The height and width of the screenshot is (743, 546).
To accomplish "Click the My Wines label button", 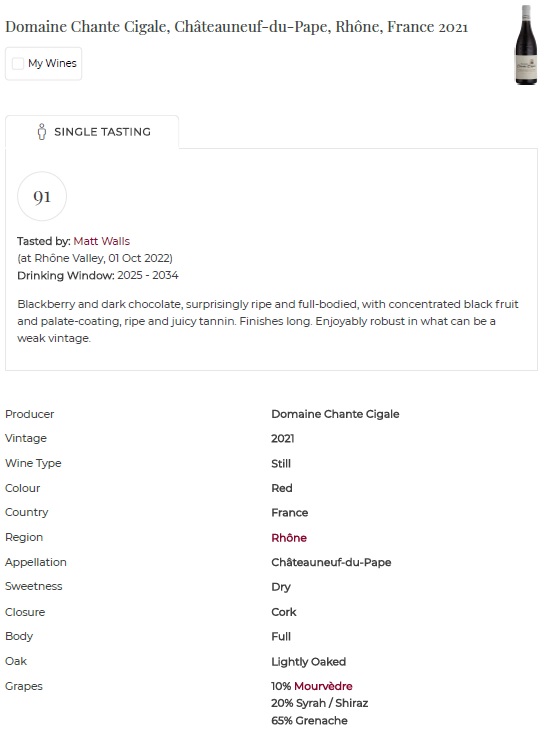I will [x=44, y=63].
